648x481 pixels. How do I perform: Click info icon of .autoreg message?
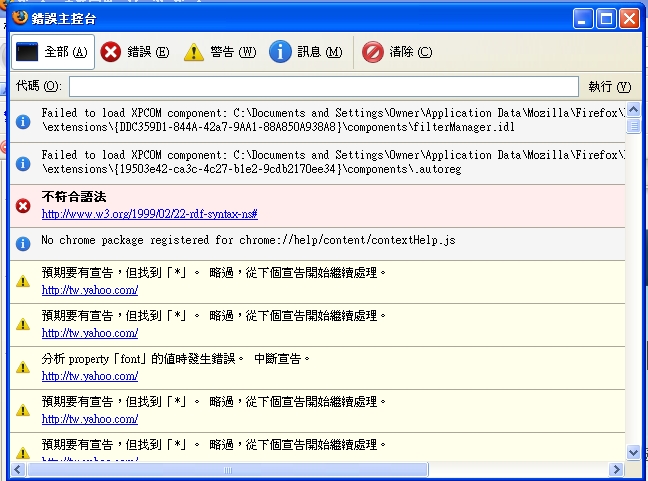(x=23, y=164)
